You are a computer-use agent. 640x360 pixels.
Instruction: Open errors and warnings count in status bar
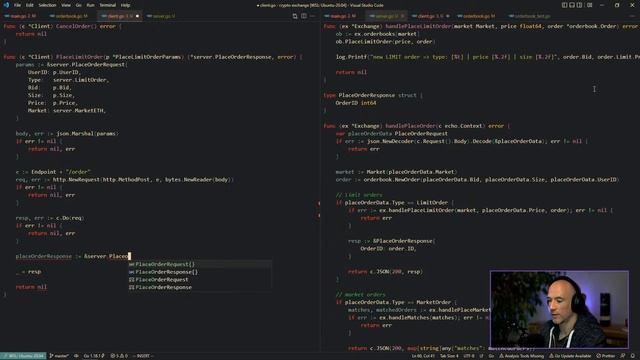[119, 356]
